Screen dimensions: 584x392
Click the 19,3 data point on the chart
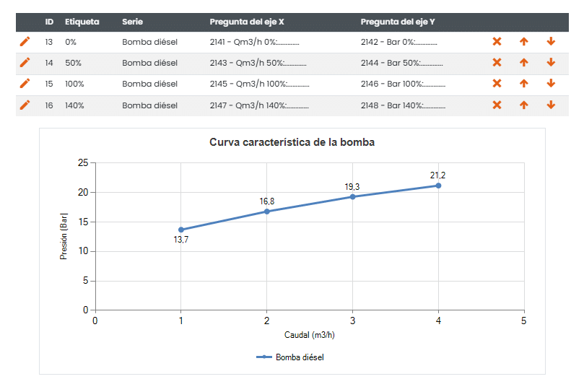(x=353, y=197)
